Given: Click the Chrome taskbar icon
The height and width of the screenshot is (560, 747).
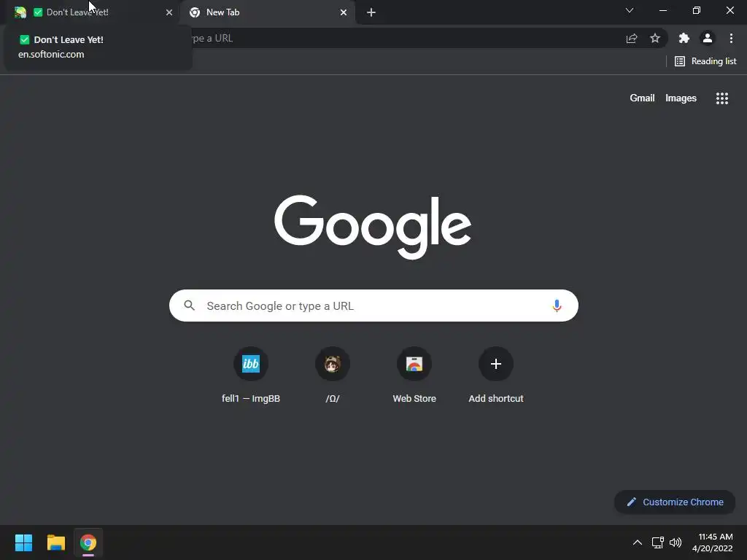Looking at the screenshot, I should click(88, 542).
